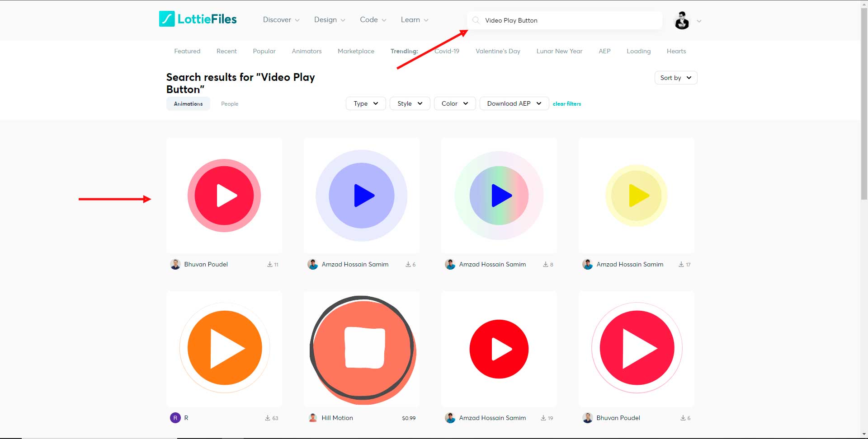Open the user profile avatar menu
868x439 pixels.
682,21
